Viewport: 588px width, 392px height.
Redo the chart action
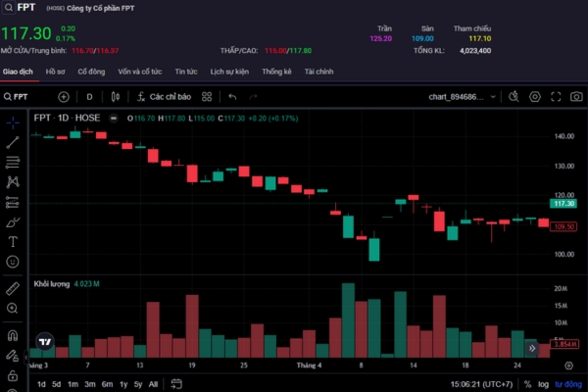click(x=254, y=97)
